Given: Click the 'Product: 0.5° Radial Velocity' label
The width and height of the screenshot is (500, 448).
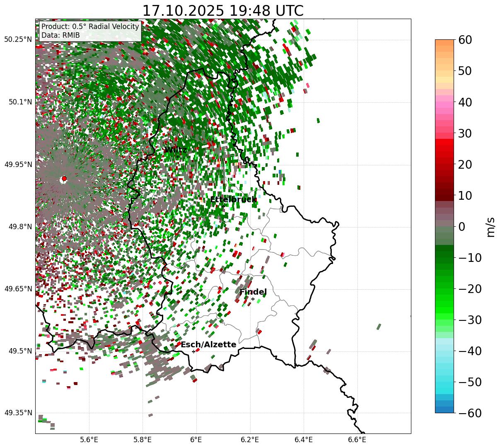Looking at the screenshot, I should 90,27.
